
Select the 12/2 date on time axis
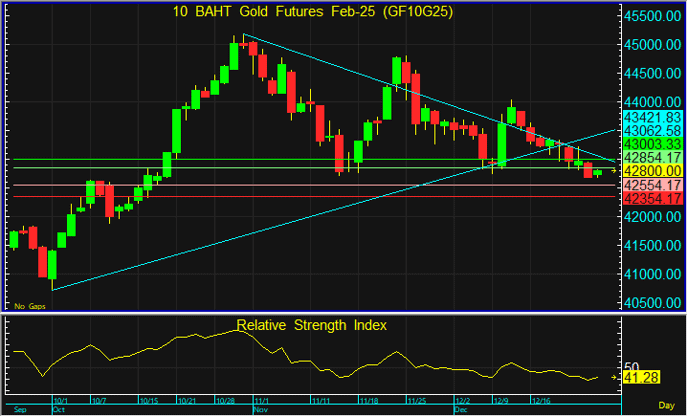462,400
